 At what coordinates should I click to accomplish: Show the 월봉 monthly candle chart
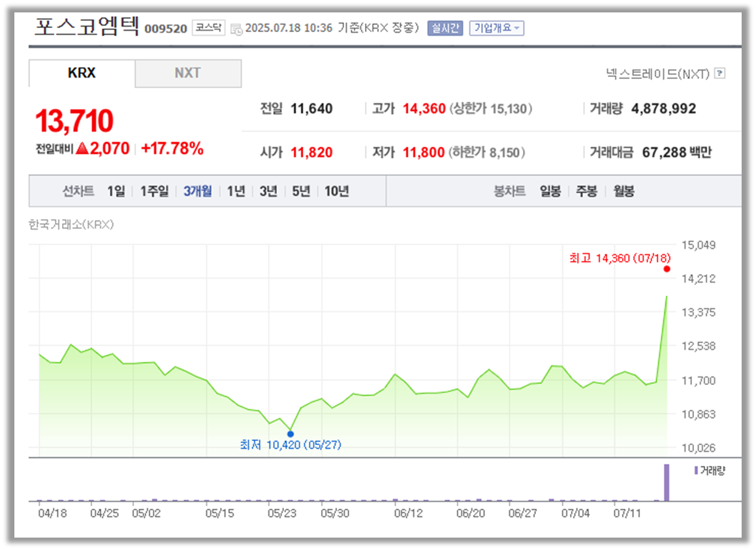point(624,191)
